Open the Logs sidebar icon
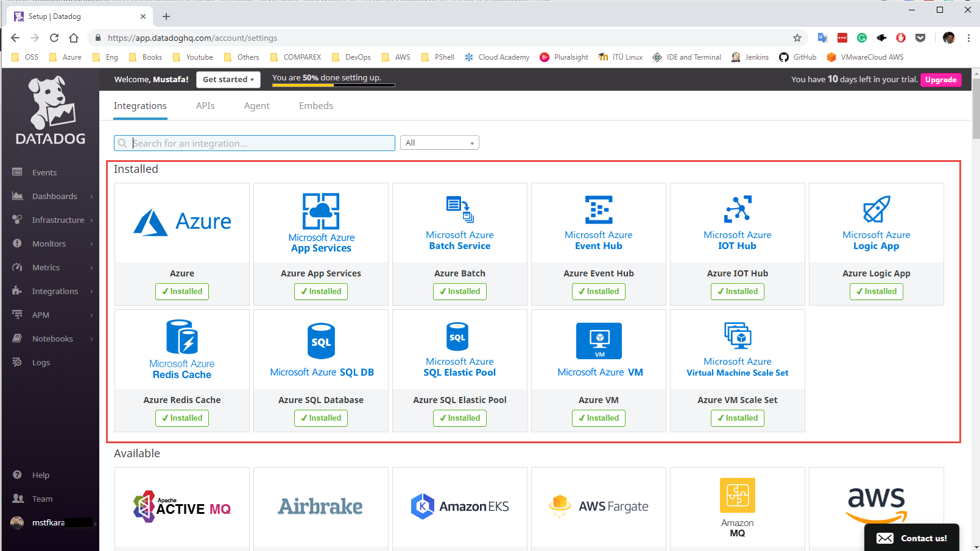Viewport: 980px width, 551px height. 17,362
